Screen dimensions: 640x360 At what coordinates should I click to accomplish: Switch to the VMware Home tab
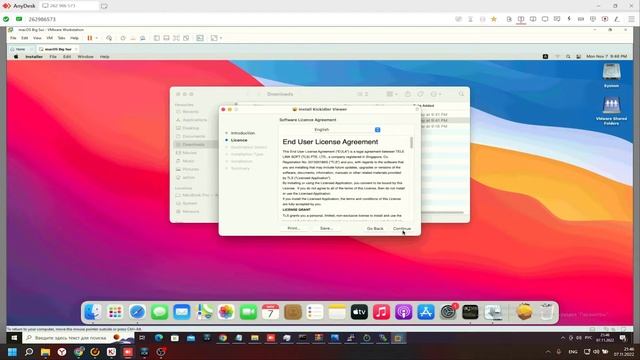tap(20, 49)
